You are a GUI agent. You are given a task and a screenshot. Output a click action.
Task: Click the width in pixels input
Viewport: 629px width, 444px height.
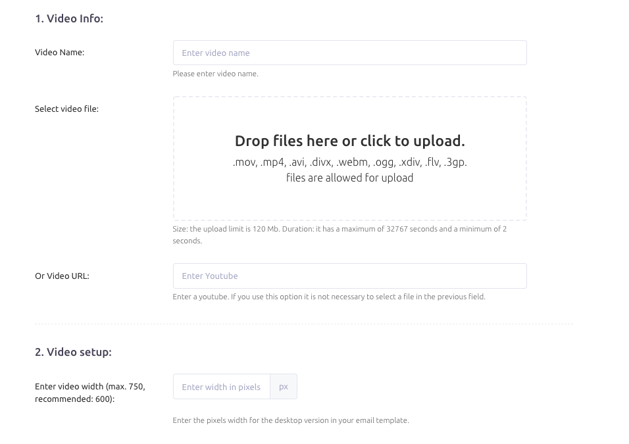(221, 387)
